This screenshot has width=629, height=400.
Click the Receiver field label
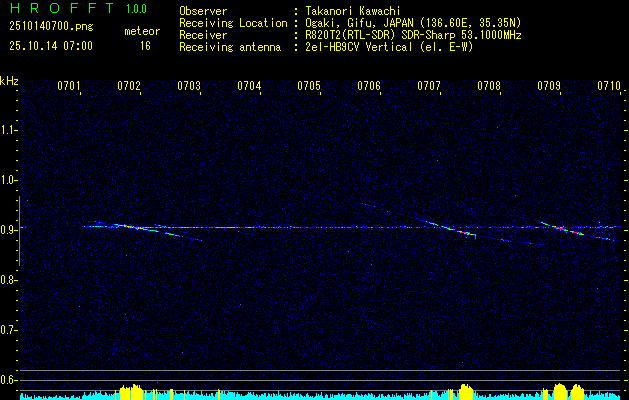[x=203, y=35]
